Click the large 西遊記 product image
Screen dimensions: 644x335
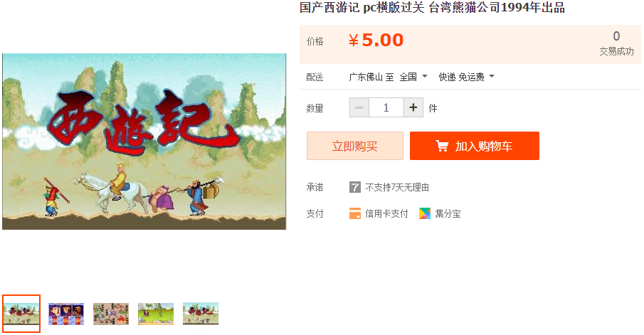144,142
